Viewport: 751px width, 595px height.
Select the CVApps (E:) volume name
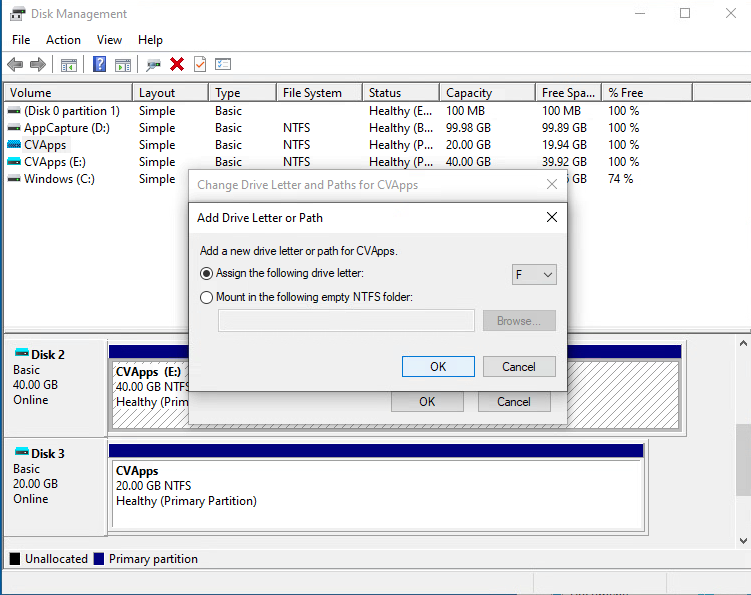[x=55, y=162]
